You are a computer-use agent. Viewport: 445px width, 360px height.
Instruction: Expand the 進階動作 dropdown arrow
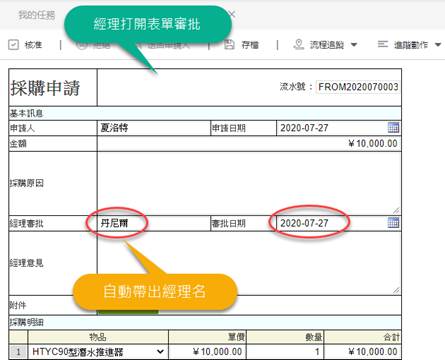(438, 45)
